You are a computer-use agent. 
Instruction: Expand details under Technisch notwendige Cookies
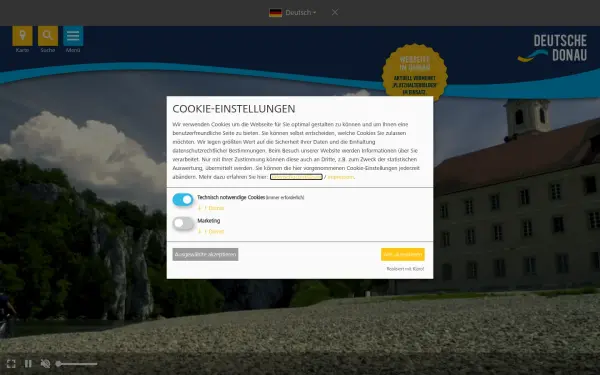[211, 208]
